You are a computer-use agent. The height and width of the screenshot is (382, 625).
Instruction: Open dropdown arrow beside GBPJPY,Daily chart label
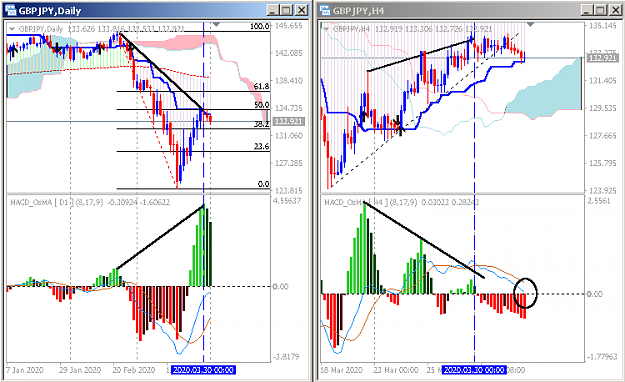[x=12, y=29]
